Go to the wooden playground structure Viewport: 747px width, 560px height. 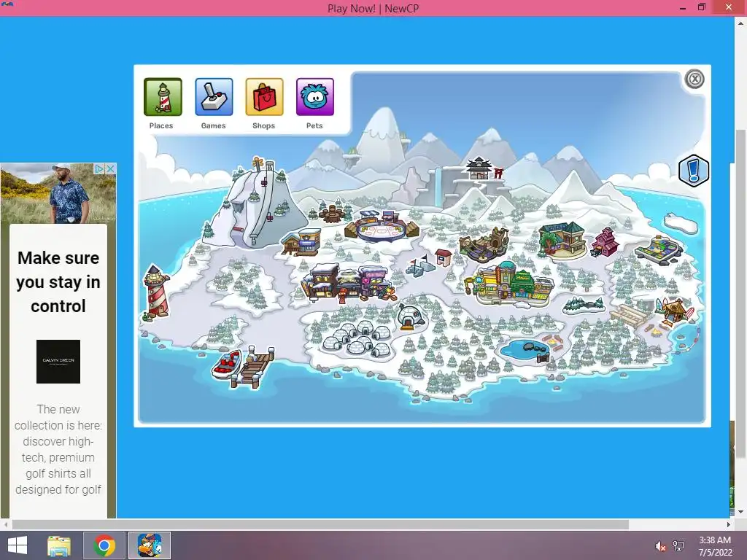click(x=484, y=244)
